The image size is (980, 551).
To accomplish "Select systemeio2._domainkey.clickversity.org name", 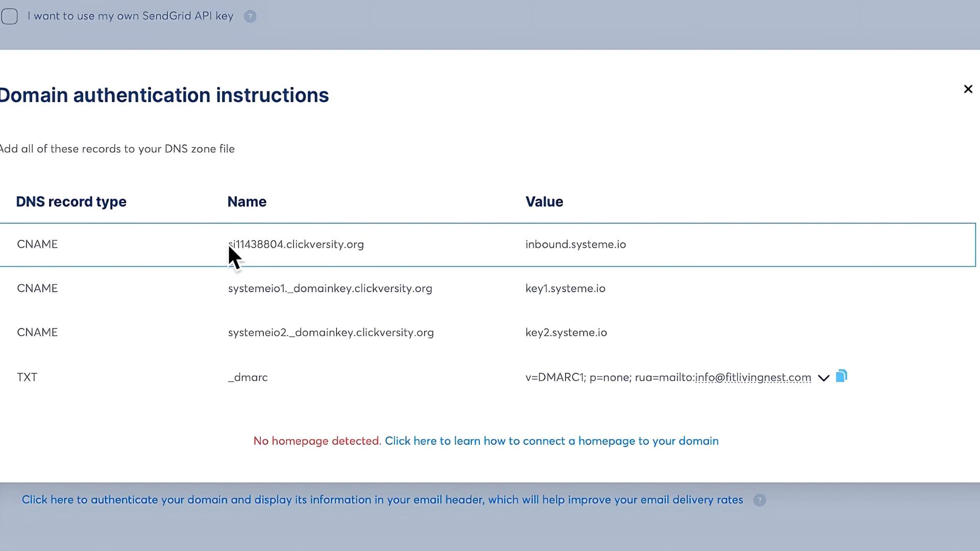I will (x=331, y=333).
